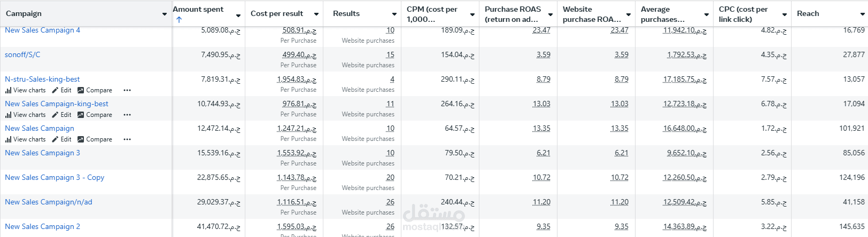This screenshot has width=868, height=237.
Task: Compare the N-stru-Sales-king-best campaign
Action: pos(95,90)
